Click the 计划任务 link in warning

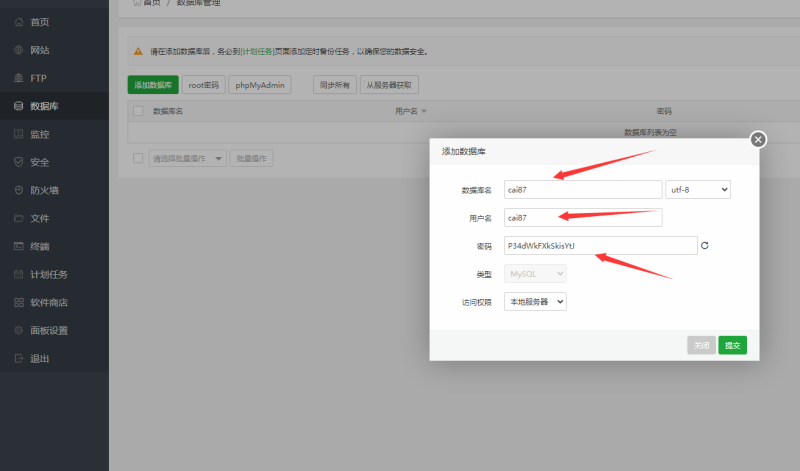point(256,51)
